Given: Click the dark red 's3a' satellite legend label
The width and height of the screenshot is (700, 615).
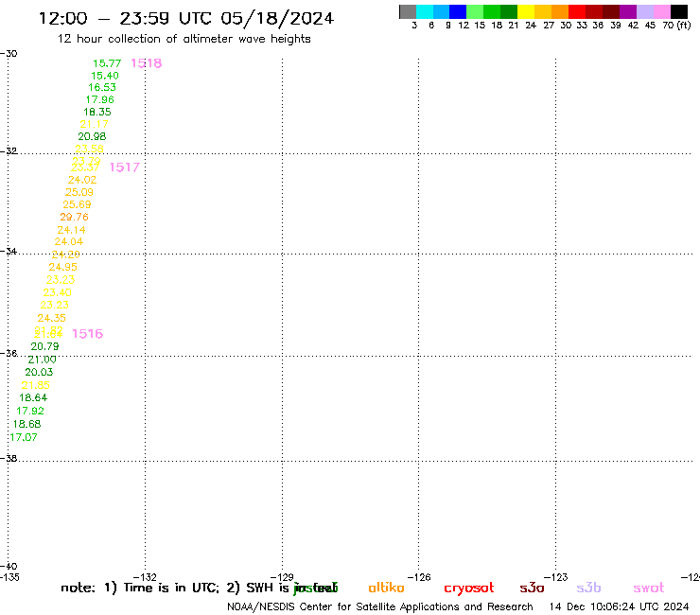Looking at the screenshot, I should [532, 588].
